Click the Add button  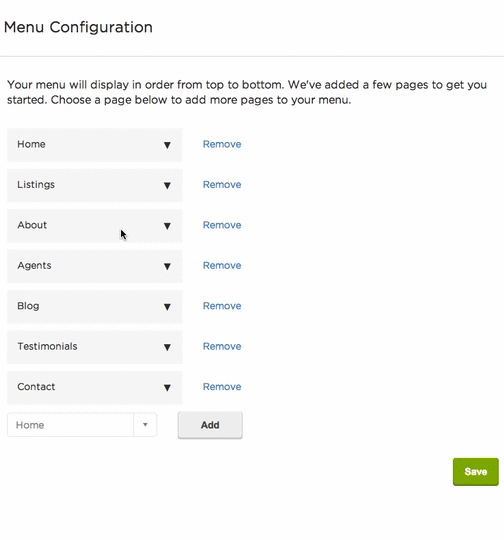tap(210, 425)
